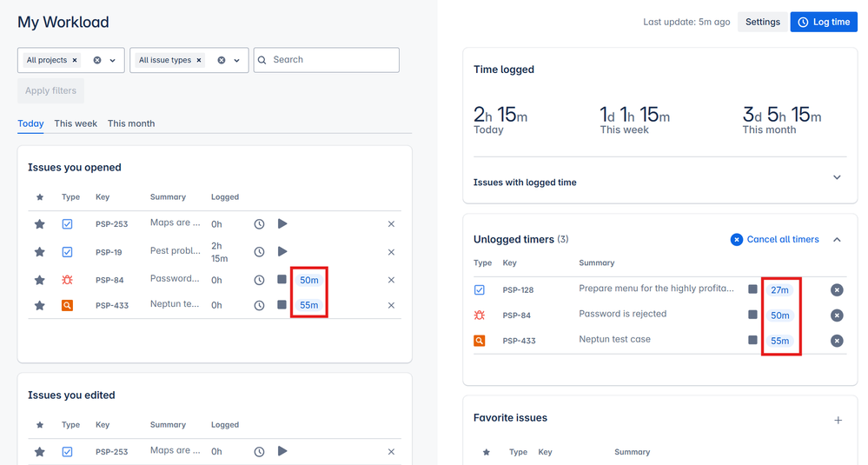Clear the projects filter selection
The height and width of the screenshot is (465, 868).
[x=97, y=60]
